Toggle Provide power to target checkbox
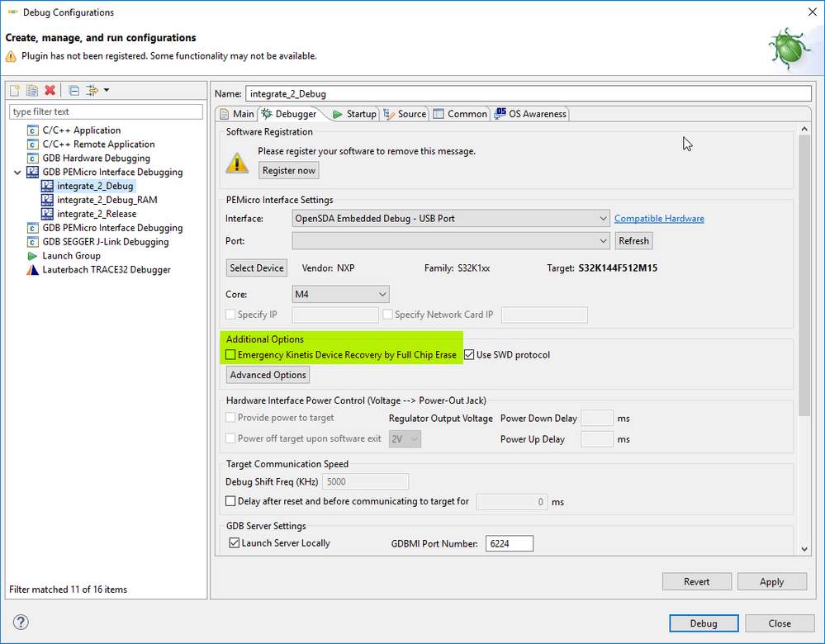This screenshot has width=825, height=644. (x=230, y=417)
